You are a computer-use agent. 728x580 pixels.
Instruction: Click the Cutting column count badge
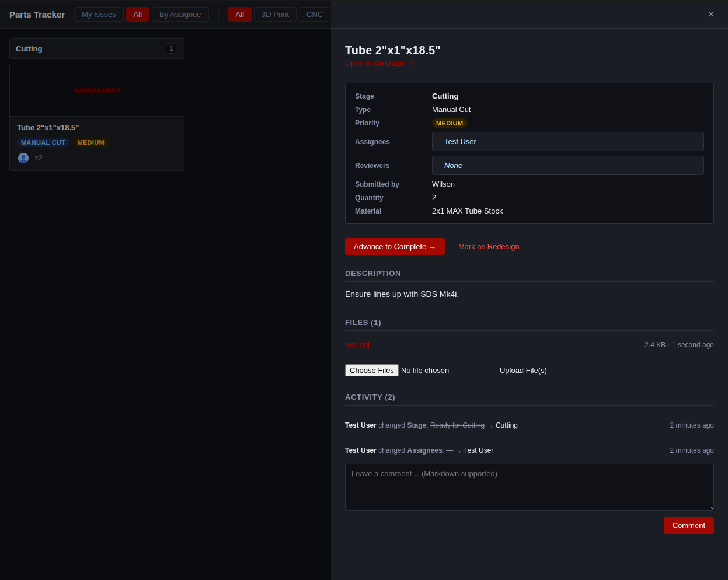click(171, 48)
